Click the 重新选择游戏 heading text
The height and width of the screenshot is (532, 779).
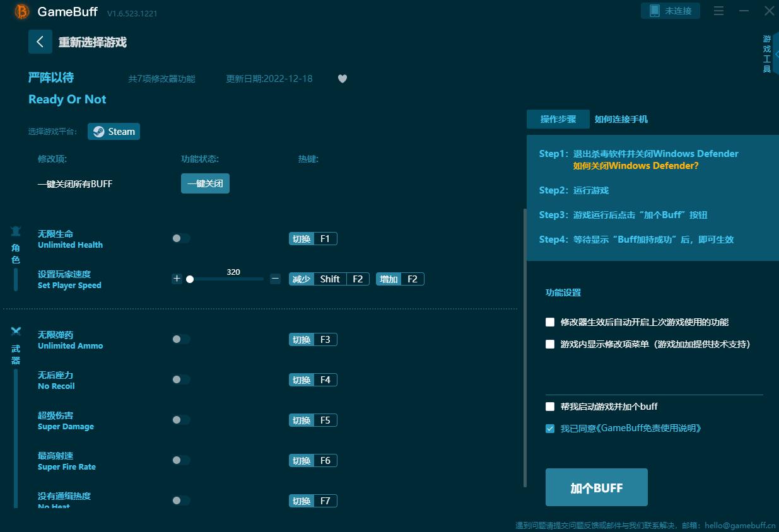pos(93,42)
